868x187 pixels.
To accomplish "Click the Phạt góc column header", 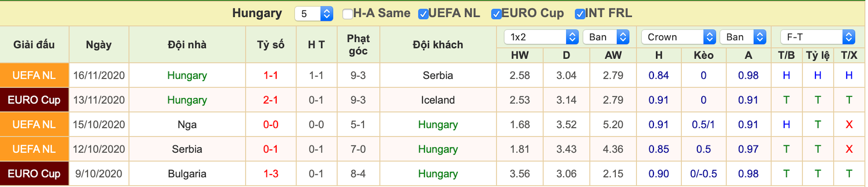I will (x=358, y=45).
